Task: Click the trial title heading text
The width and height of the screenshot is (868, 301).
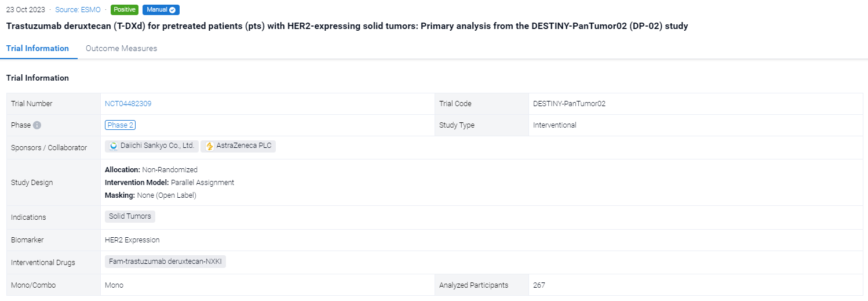Action: (347, 26)
